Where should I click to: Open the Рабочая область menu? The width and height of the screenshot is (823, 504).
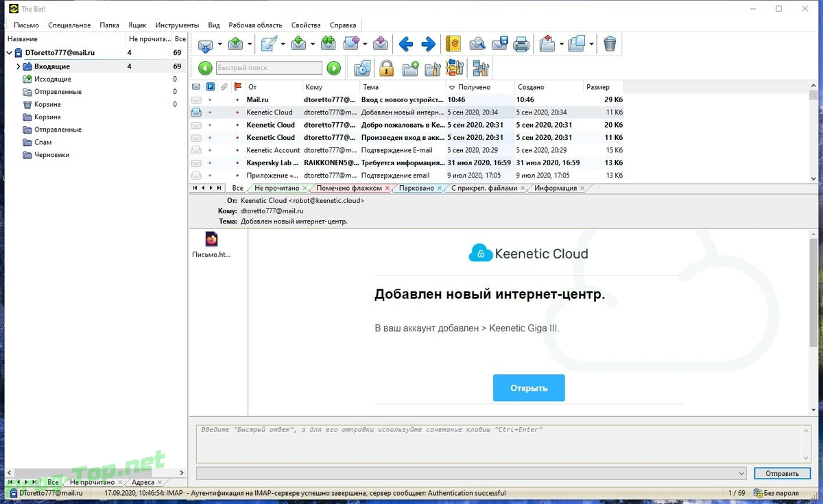click(255, 25)
